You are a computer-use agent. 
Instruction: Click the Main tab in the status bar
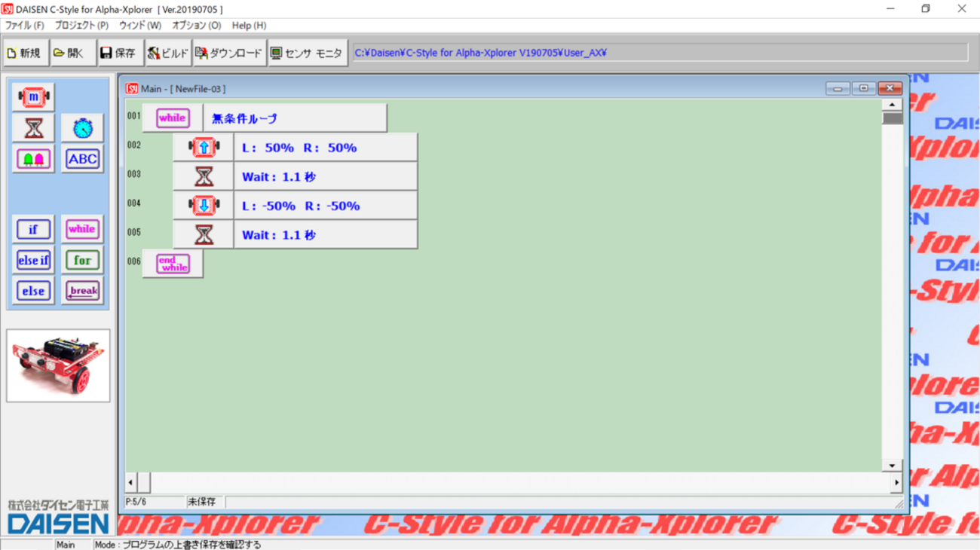pos(66,545)
